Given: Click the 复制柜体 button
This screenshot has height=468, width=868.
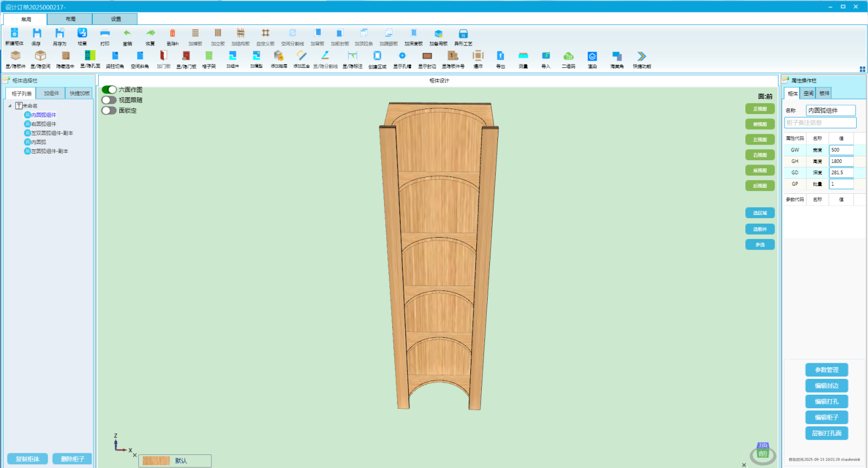Looking at the screenshot, I should click(x=28, y=459).
